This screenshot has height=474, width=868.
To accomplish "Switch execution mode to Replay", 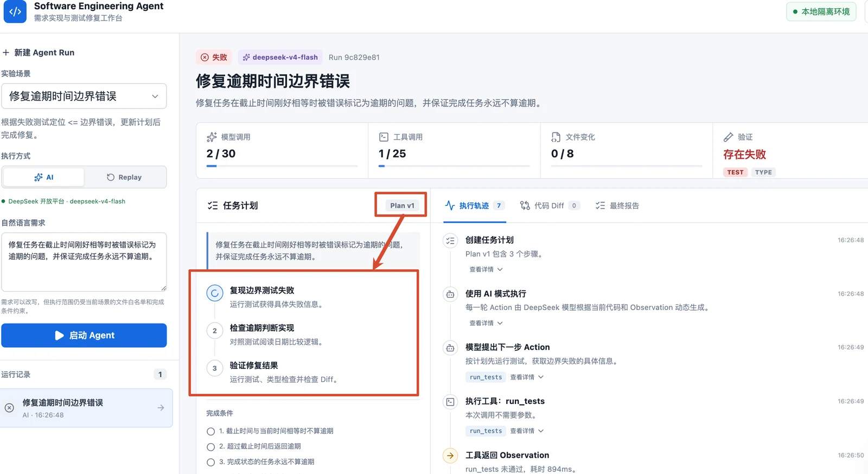I will click(124, 177).
